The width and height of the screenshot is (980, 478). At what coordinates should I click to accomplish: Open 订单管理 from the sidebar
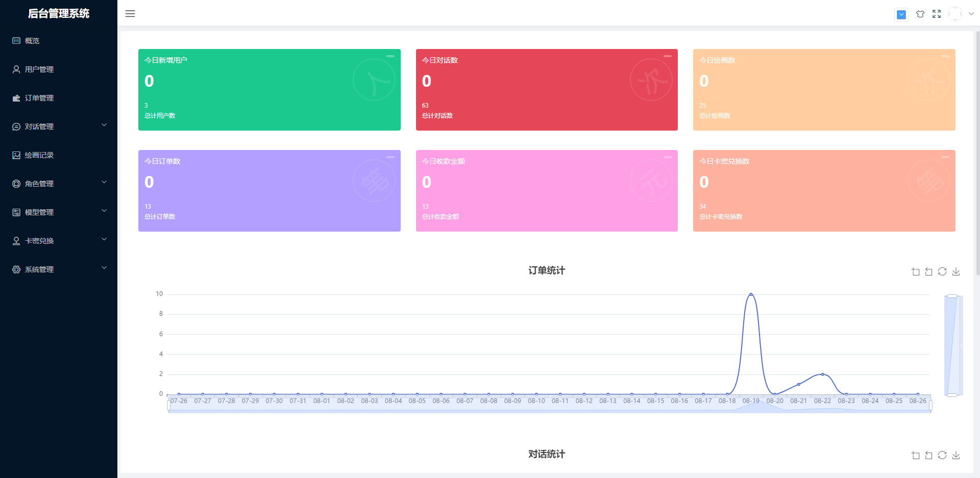[39, 98]
